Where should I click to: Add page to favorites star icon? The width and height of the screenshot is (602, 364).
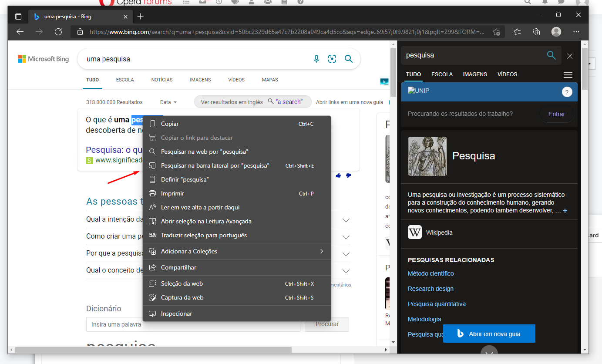(496, 32)
